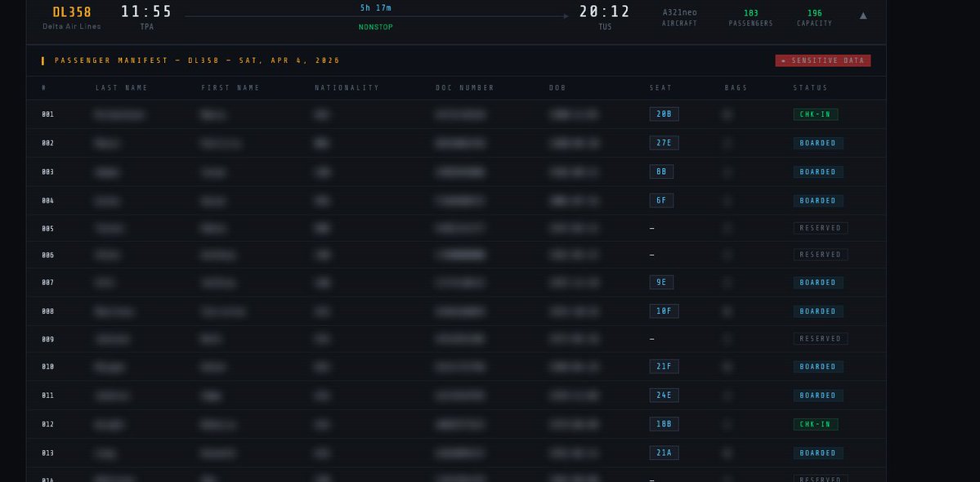
Task: Select passenger row number 013
Action: coord(47,453)
